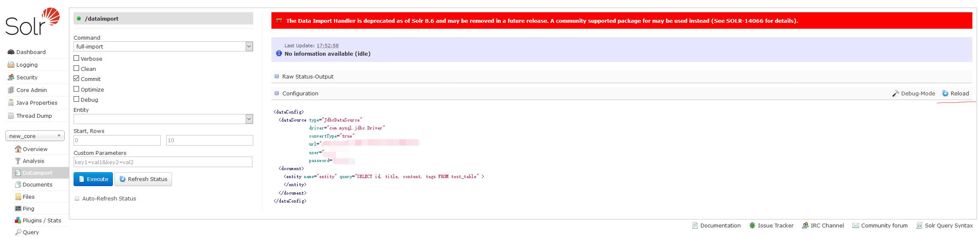This screenshot has height=238, width=980.
Task: Go to Core Admin
Action: pyautogui.click(x=32, y=90)
